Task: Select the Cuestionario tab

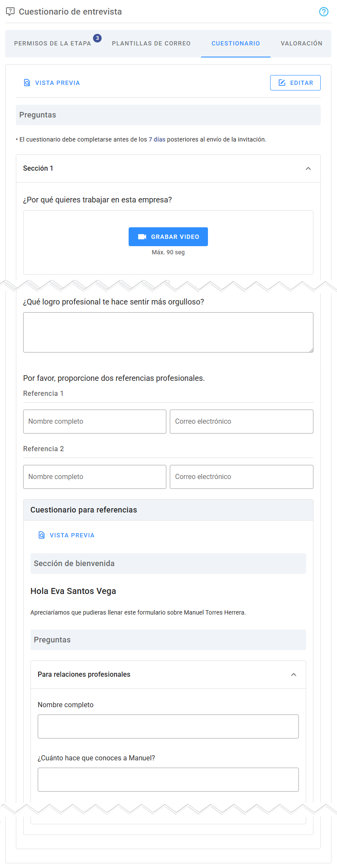Action: click(235, 43)
